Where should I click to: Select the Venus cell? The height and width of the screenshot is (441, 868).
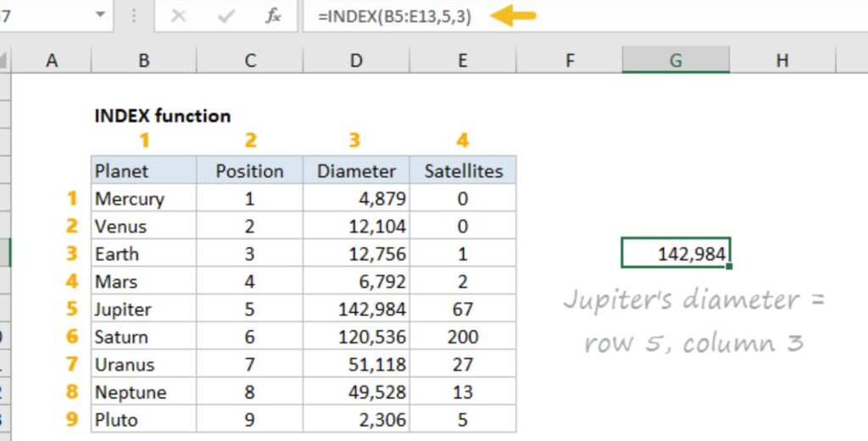(144, 226)
